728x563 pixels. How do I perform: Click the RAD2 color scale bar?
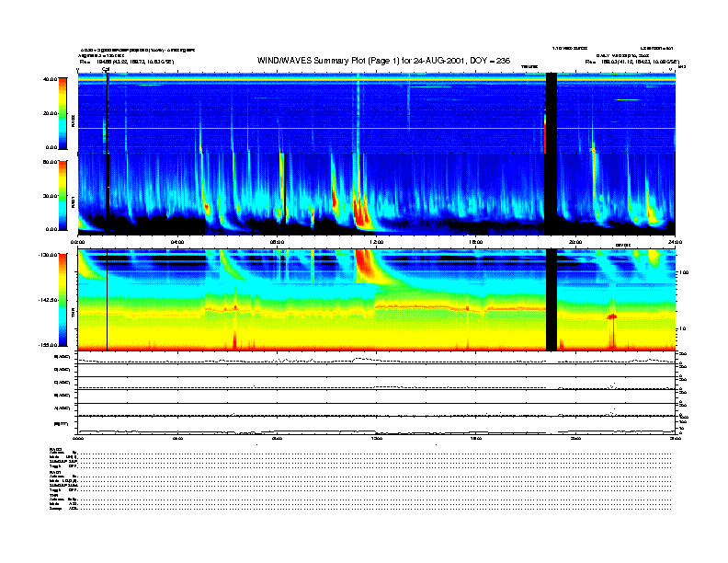(x=63, y=113)
